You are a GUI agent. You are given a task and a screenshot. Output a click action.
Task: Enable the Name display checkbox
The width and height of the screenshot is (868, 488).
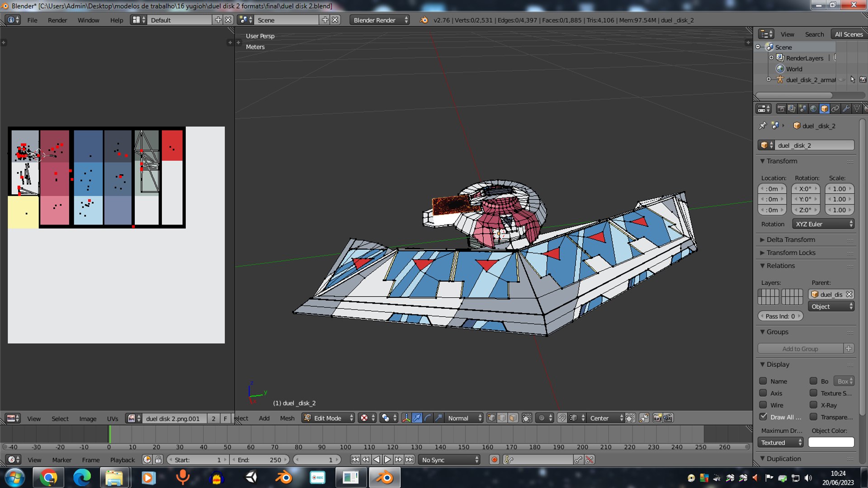pos(763,381)
